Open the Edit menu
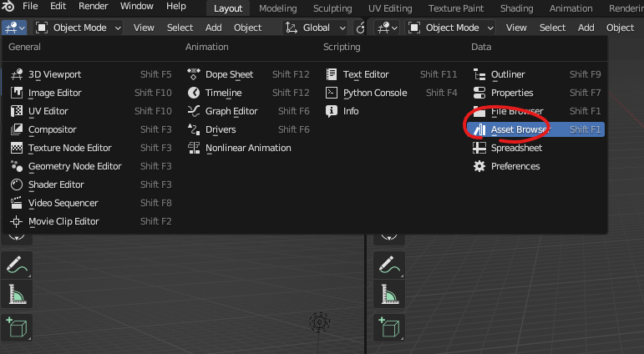This screenshot has height=354, width=644. [58, 6]
